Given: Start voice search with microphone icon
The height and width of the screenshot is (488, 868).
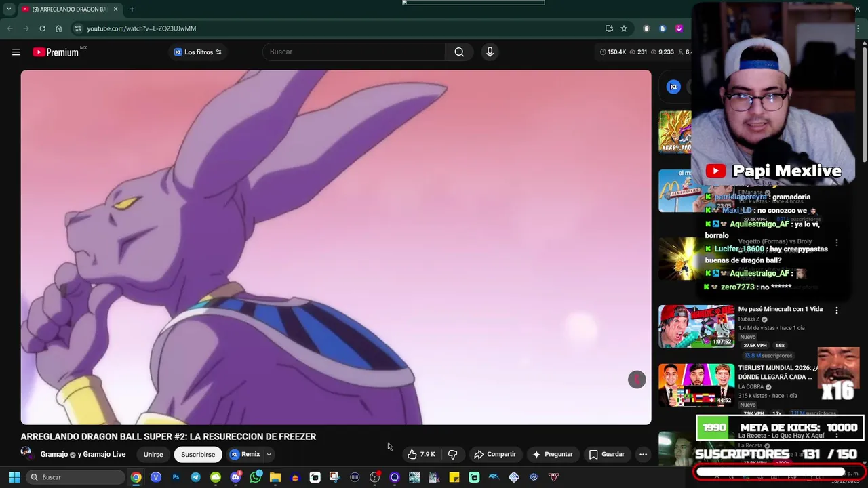Looking at the screenshot, I should [490, 52].
